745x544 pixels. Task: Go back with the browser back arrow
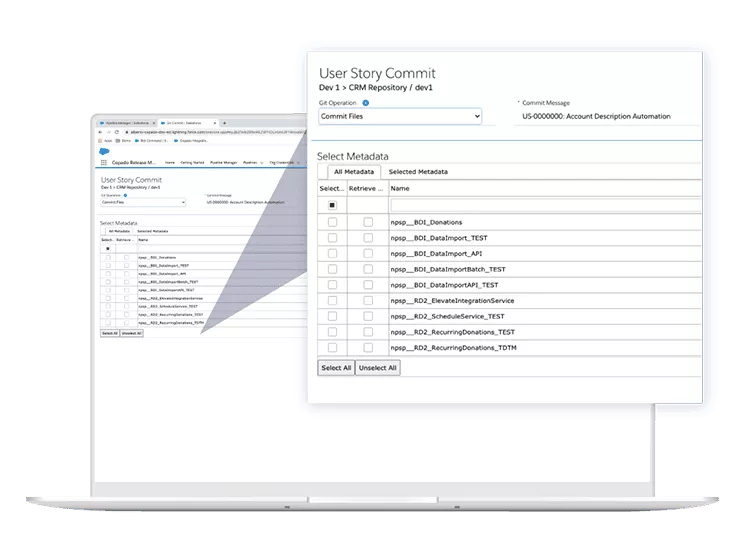tap(100, 132)
